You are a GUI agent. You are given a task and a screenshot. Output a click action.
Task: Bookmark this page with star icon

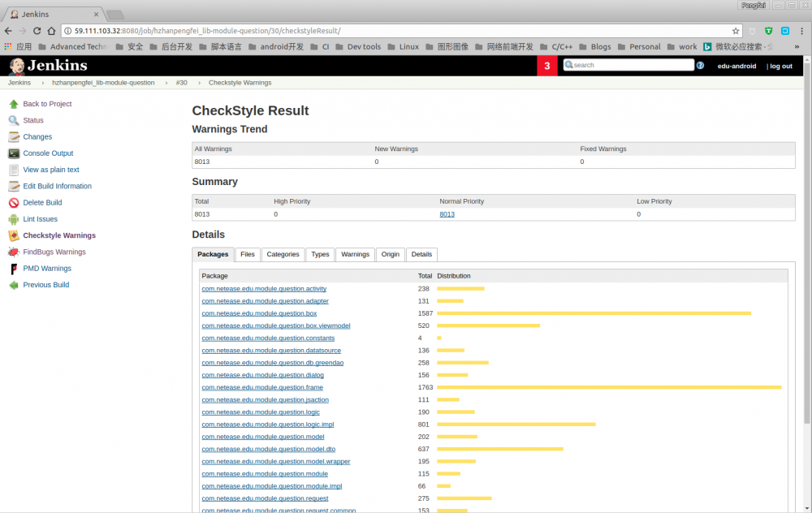pos(736,31)
